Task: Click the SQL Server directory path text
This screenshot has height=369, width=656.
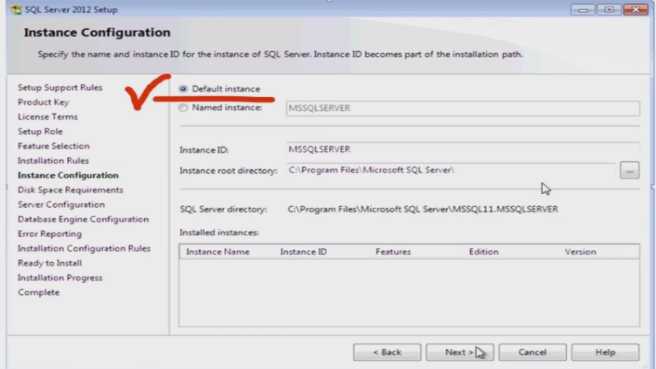Action: (423, 209)
